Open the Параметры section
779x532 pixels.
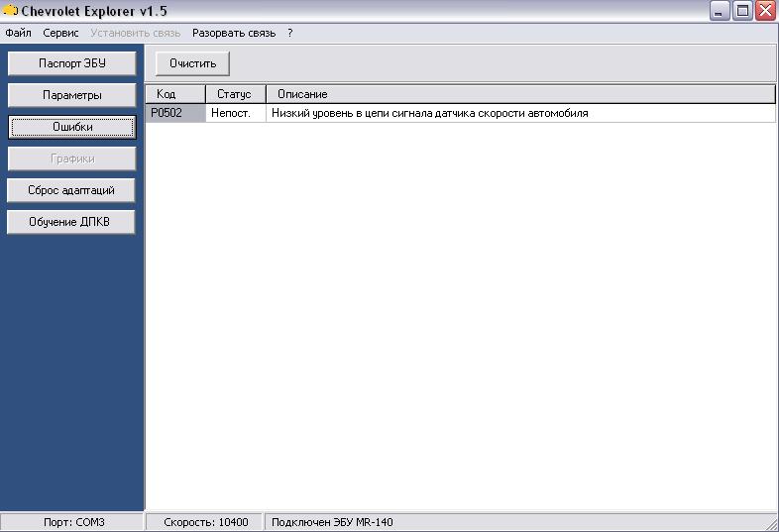[x=71, y=95]
